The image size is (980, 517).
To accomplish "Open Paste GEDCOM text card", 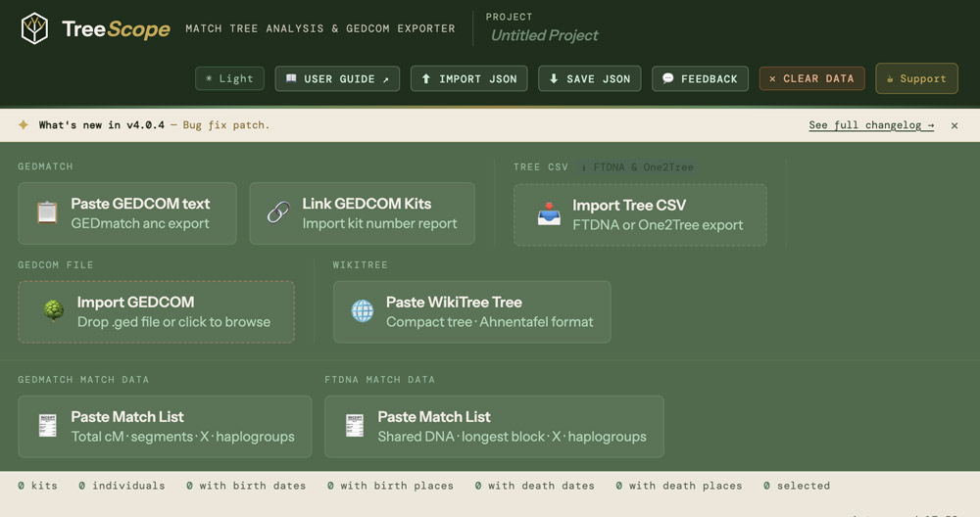I will [127, 213].
